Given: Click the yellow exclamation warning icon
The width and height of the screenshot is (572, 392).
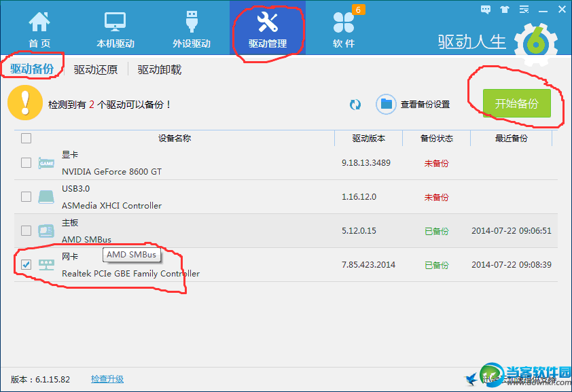Looking at the screenshot, I should [x=25, y=103].
